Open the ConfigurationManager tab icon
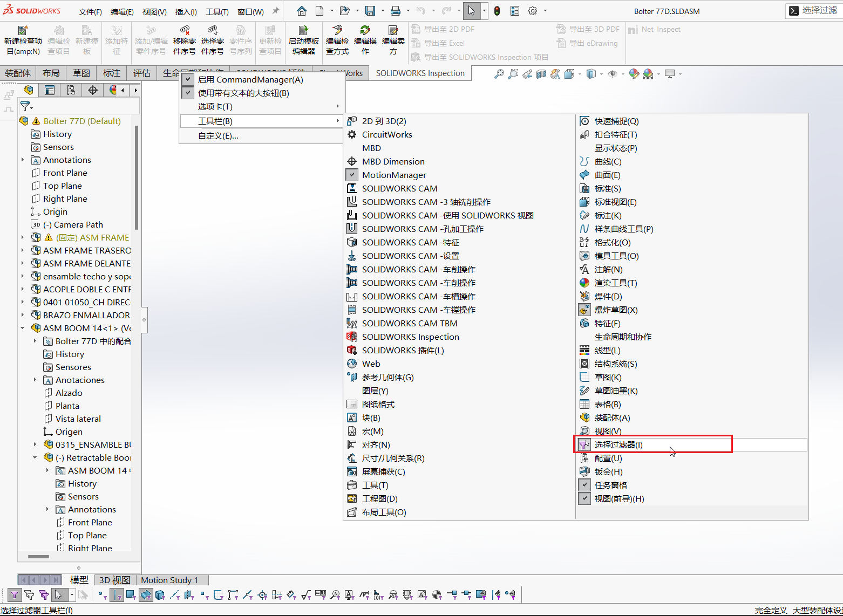 tap(71, 90)
